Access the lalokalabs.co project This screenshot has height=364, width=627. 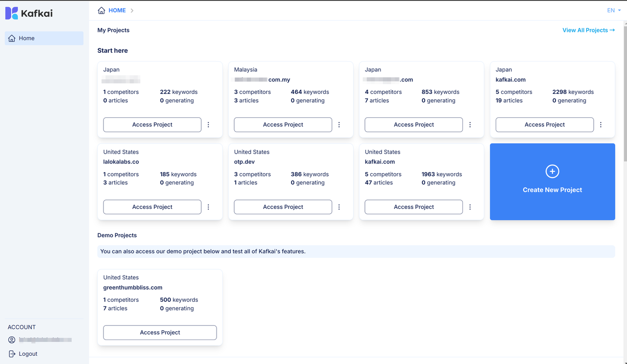(x=152, y=207)
